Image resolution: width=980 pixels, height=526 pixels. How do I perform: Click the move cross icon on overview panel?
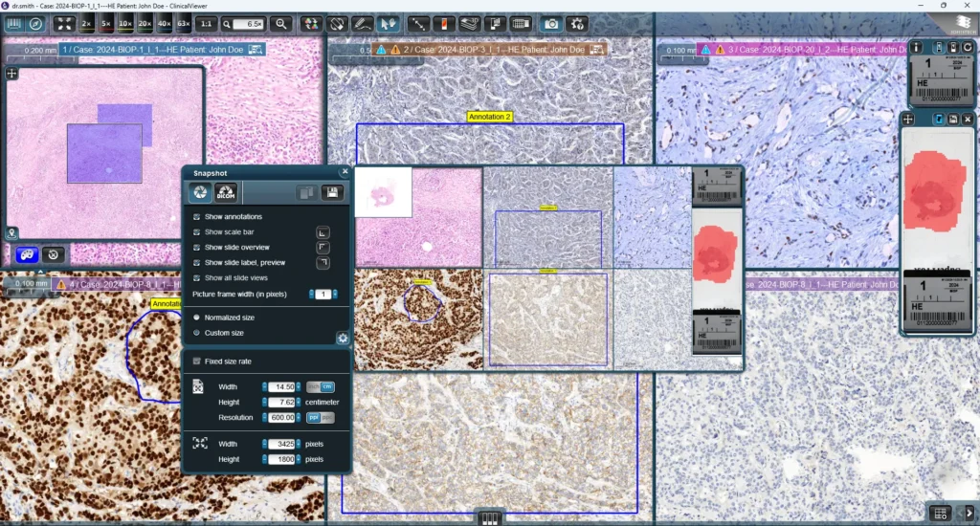(11, 73)
